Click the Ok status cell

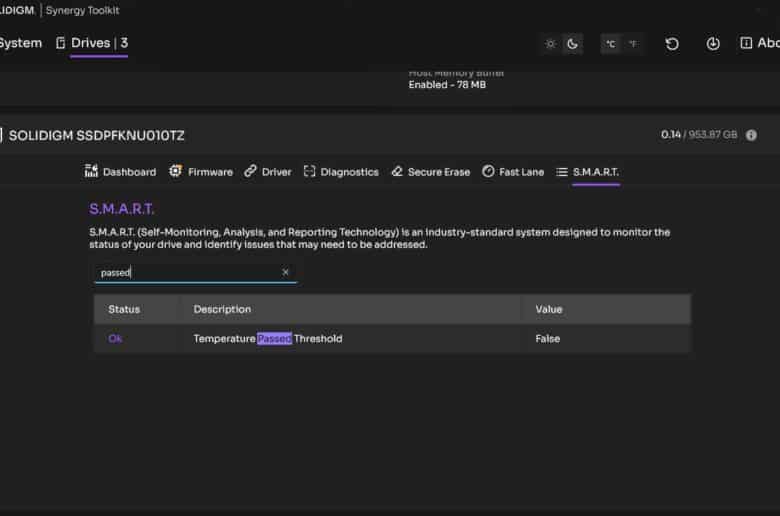point(115,339)
